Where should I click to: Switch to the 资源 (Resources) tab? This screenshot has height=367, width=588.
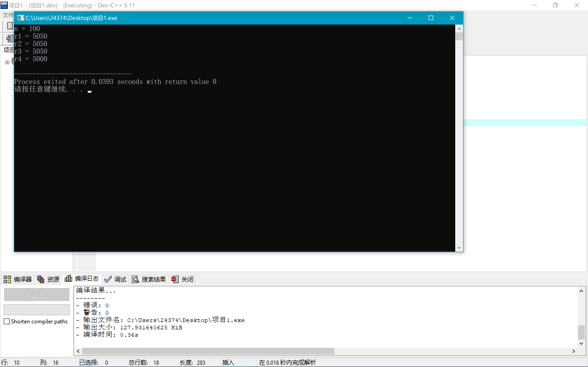point(48,279)
